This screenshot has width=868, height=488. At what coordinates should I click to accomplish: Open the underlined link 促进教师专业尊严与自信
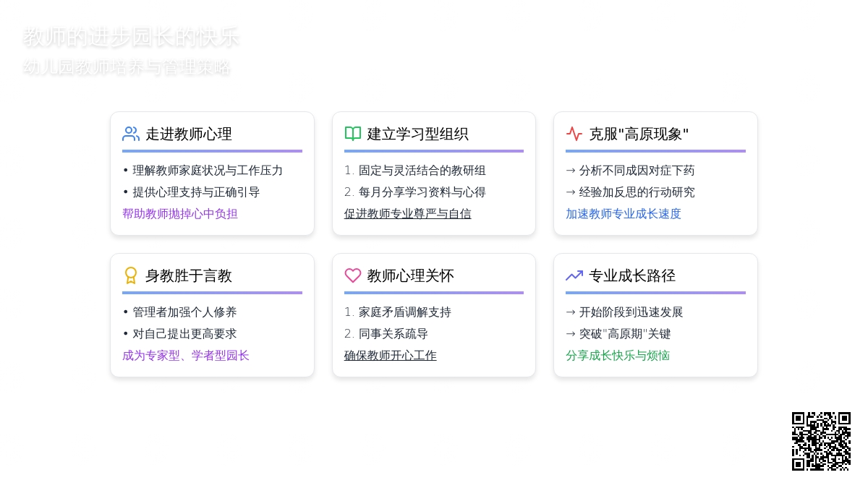(x=408, y=214)
